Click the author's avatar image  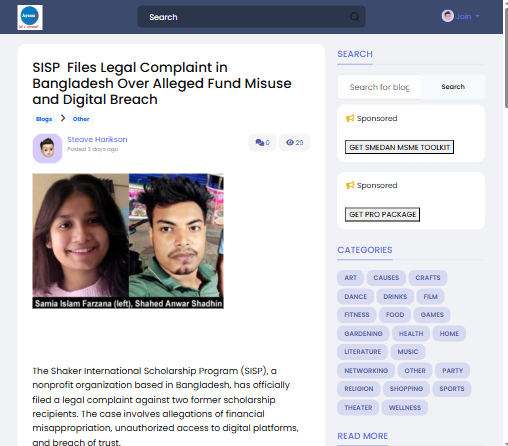click(x=47, y=148)
